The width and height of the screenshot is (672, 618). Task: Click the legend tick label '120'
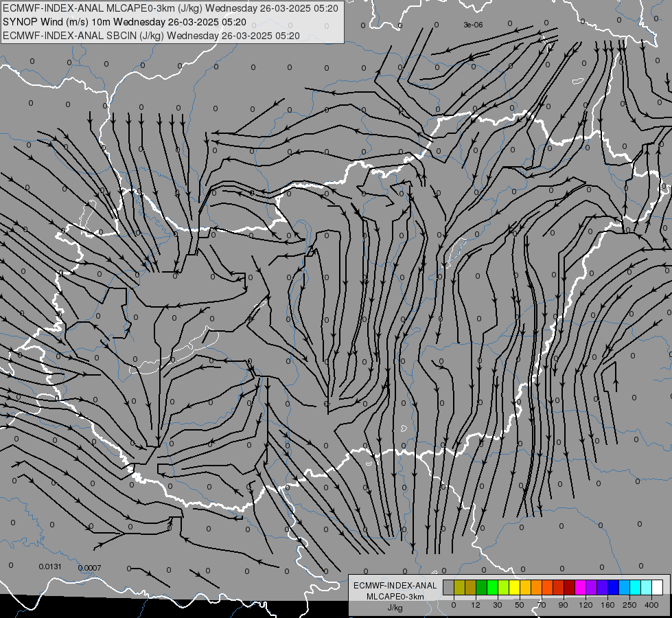point(586,605)
